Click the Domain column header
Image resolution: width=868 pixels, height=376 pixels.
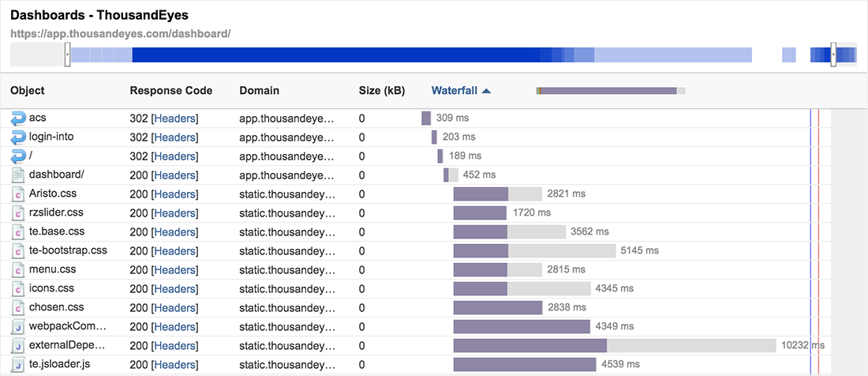click(x=259, y=91)
